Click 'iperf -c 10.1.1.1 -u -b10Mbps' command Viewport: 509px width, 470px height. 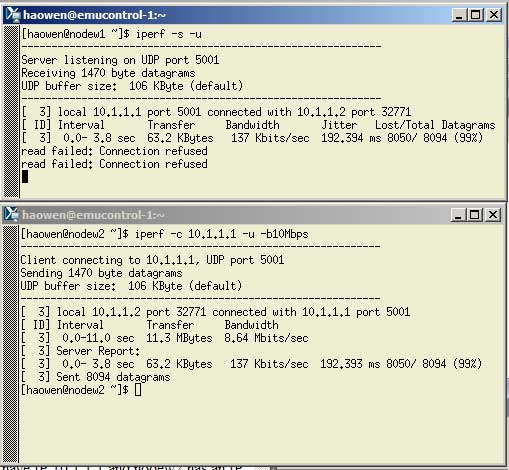221,234
